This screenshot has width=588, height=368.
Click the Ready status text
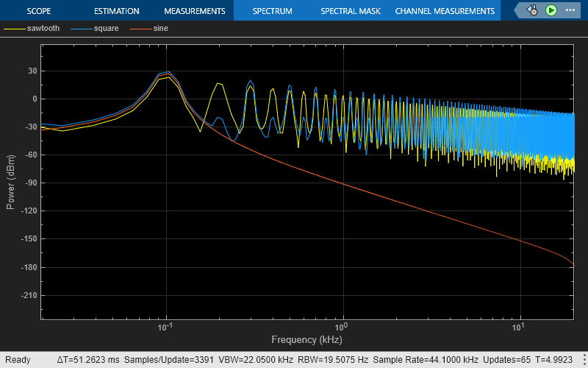coord(18,360)
